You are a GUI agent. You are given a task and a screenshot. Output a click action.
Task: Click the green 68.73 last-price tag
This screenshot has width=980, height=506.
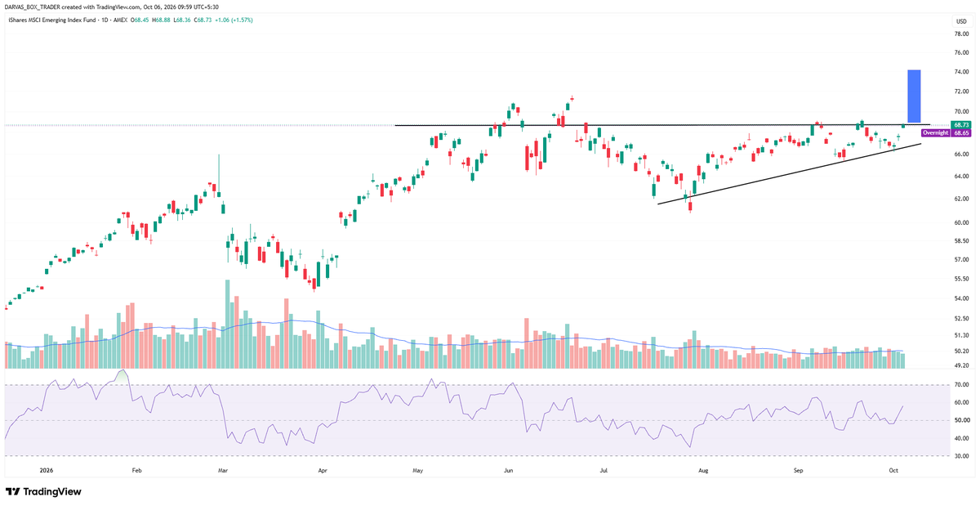pos(960,124)
